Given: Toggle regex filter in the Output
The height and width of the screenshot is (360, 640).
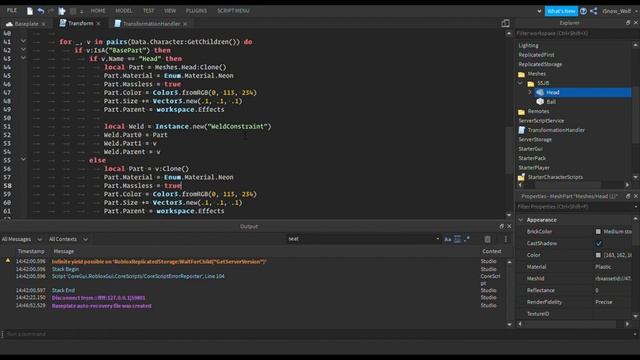Looking at the screenshot, I should [467, 239].
